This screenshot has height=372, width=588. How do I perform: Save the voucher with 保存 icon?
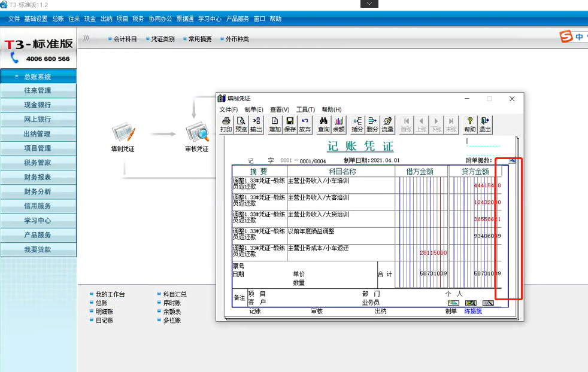[290, 125]
